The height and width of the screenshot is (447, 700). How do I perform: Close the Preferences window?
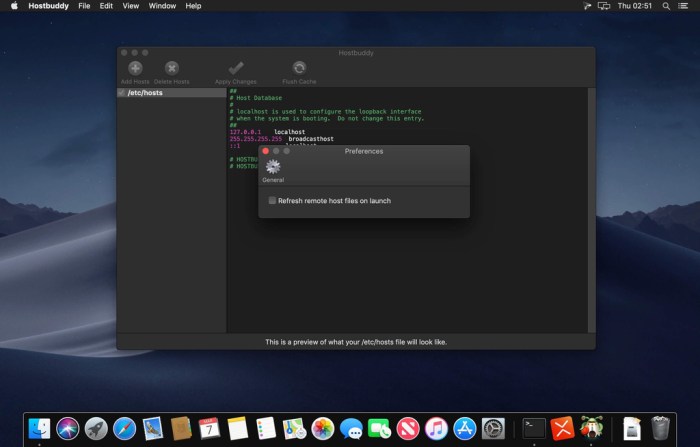(265, 151)
